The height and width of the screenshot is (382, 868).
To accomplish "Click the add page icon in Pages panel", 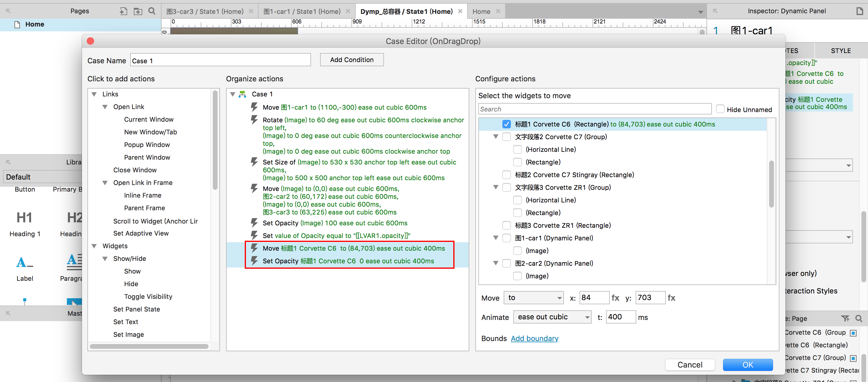I will [x=123, y=11].
